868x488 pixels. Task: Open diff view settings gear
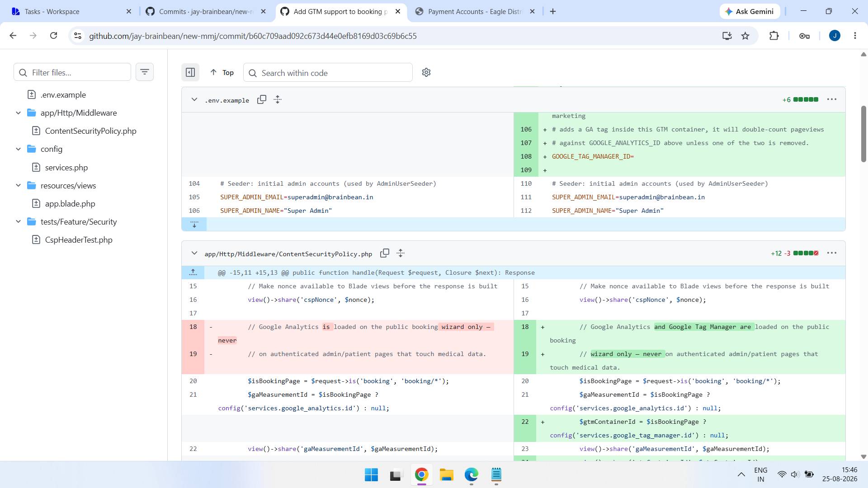pos(426,72)
